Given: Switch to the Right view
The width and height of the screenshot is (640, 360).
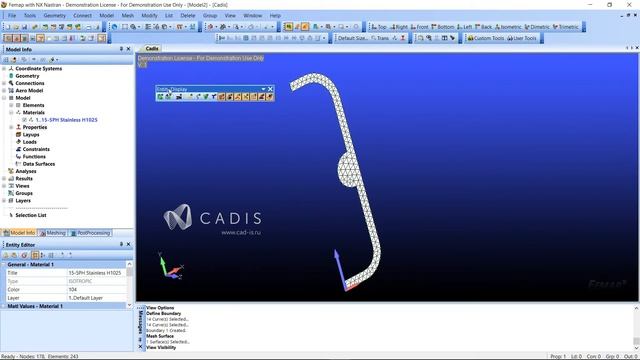Looking at the screenshot, I should point(399,27).
